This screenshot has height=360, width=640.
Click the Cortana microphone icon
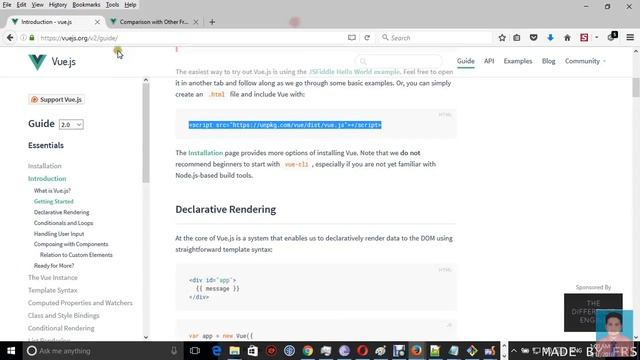[x=174, y=351]
